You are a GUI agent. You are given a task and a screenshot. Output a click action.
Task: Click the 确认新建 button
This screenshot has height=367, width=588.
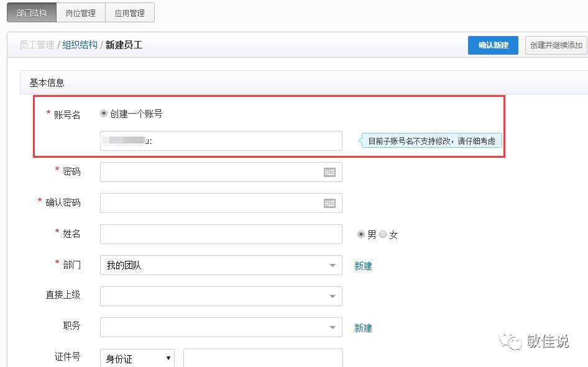click(493, 45)
